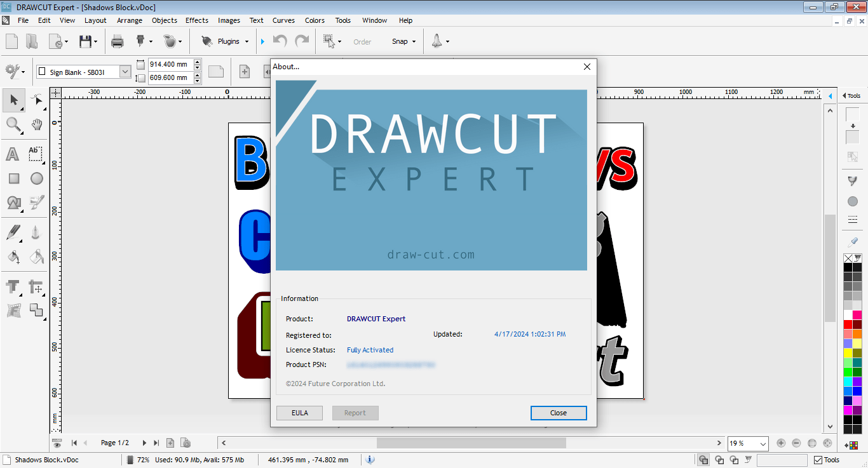Viewport: 868px width, 468px height.
Task: Click the Save floppy disk icon
Action: 85,41
